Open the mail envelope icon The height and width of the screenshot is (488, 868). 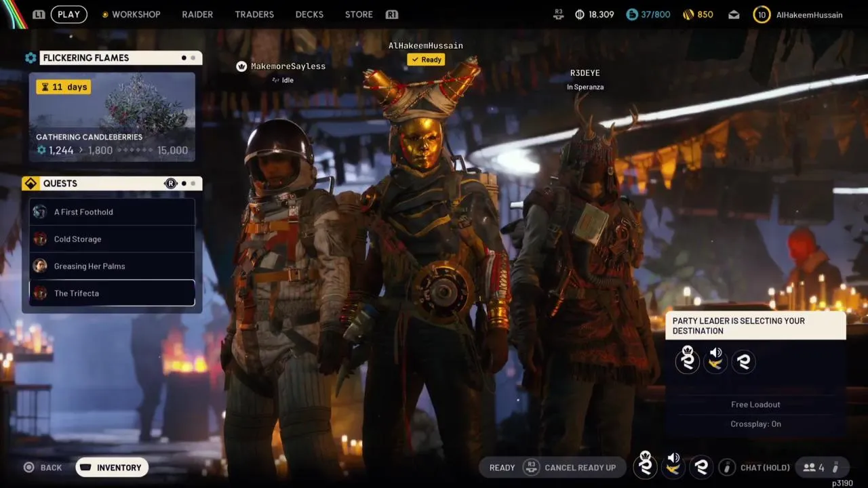click(x=734, y=14)
